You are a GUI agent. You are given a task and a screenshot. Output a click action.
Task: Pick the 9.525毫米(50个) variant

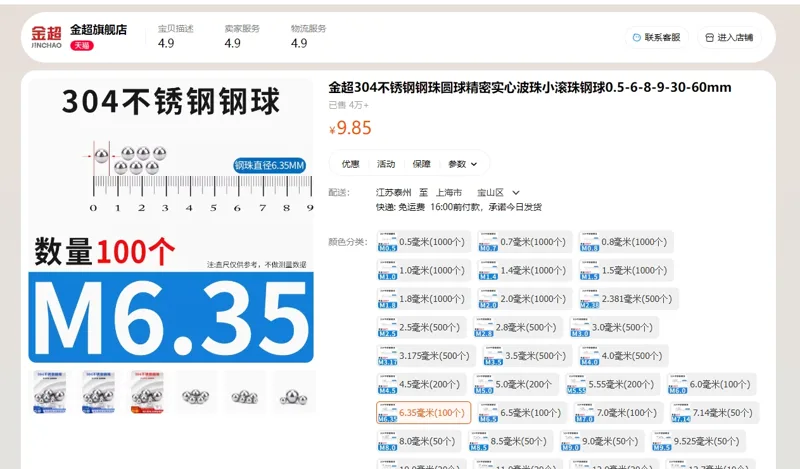pos(698,441)
